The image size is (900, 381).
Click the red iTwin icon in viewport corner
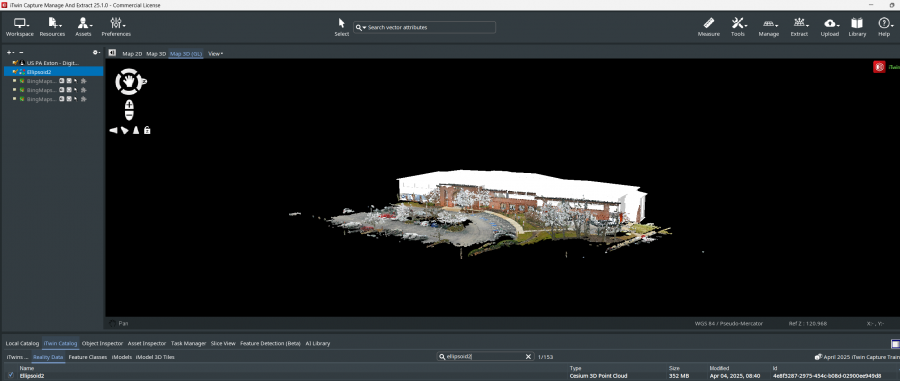click(879, 67)
